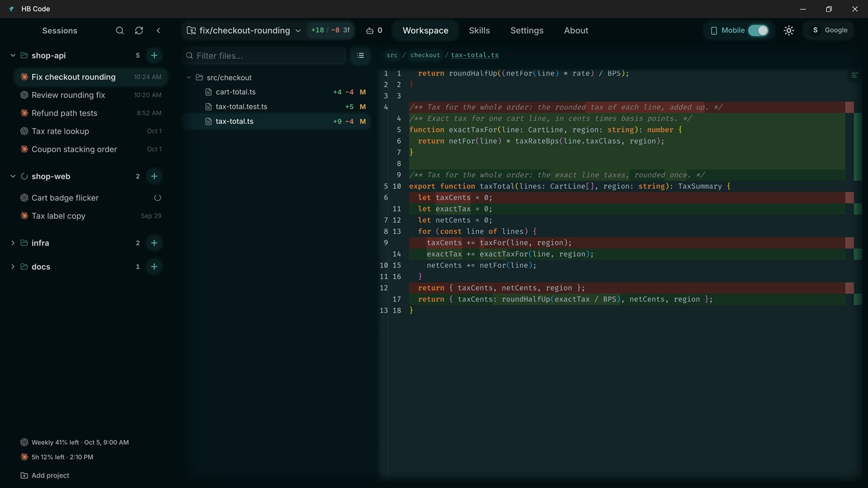The image size is (868, 488).
Task: Open the Tax label copy session
Action: [x=90, y=216]
